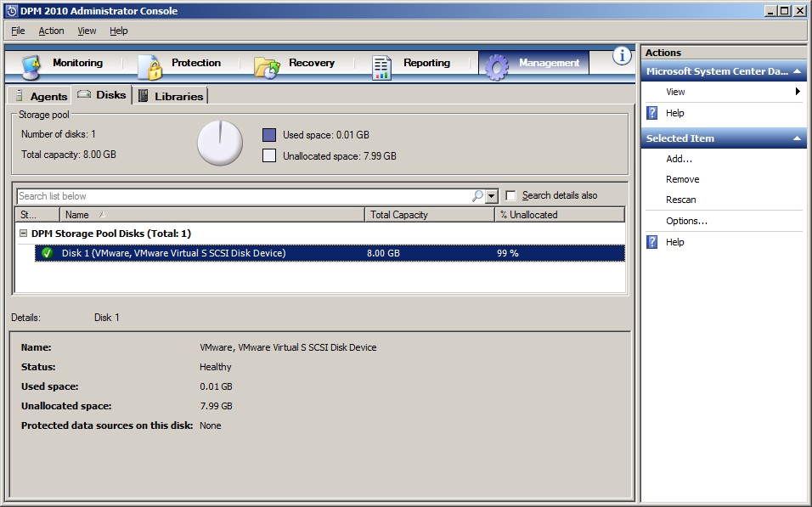Open the Action menu
The height and width of the screenshot is (507, 812).
(x=51, y=31)
